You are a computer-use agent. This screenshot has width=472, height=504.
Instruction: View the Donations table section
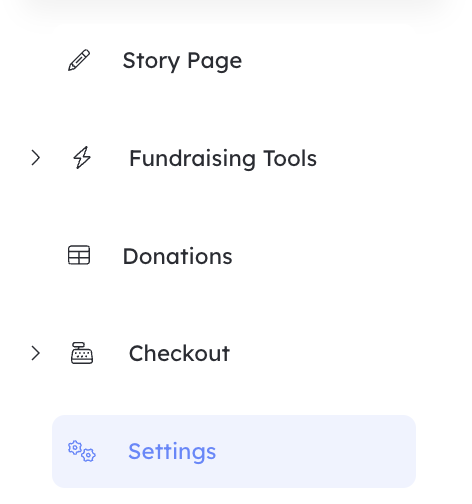point(177,256)
